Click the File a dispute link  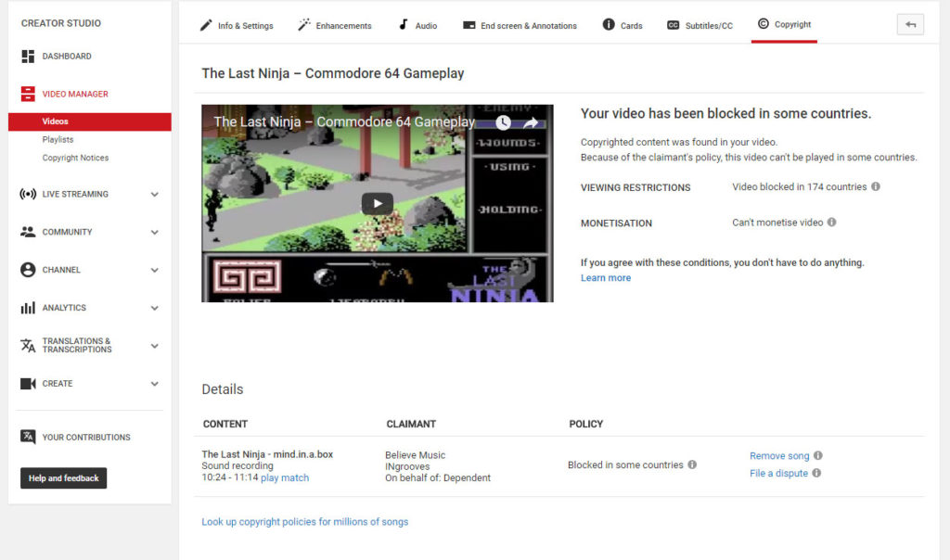(x=778, y=474)
